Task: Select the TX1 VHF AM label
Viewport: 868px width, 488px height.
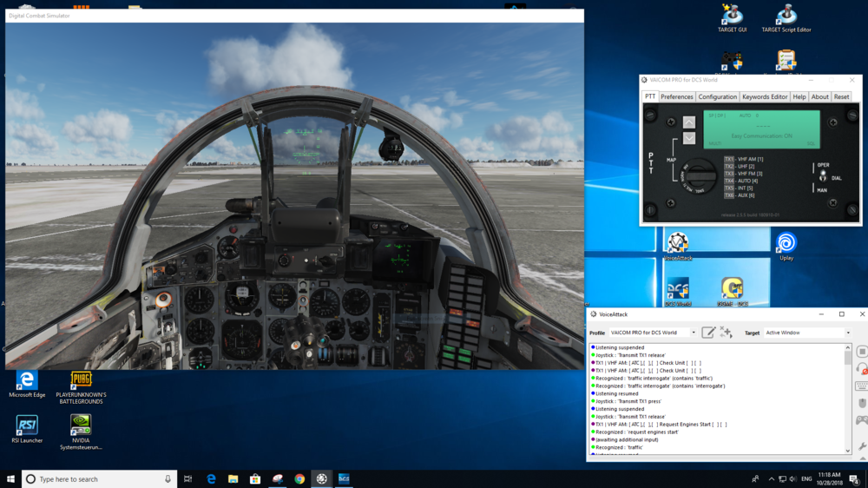Action: point(744,159)
